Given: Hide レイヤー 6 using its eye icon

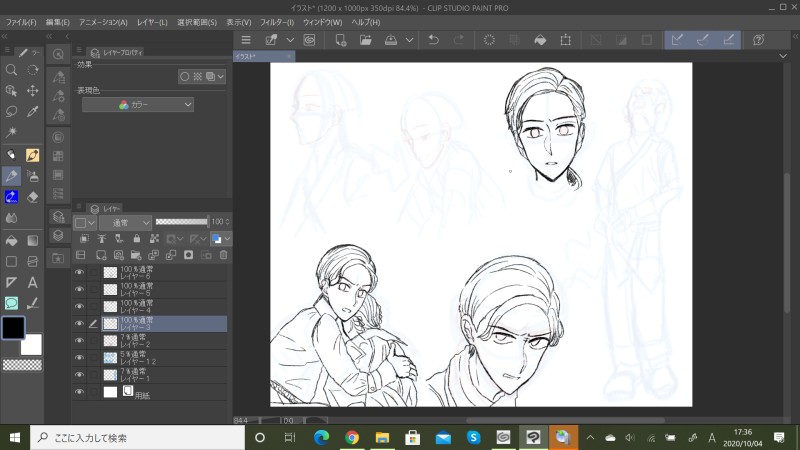Looking at the screenshot, I should (x=80, y=272).
